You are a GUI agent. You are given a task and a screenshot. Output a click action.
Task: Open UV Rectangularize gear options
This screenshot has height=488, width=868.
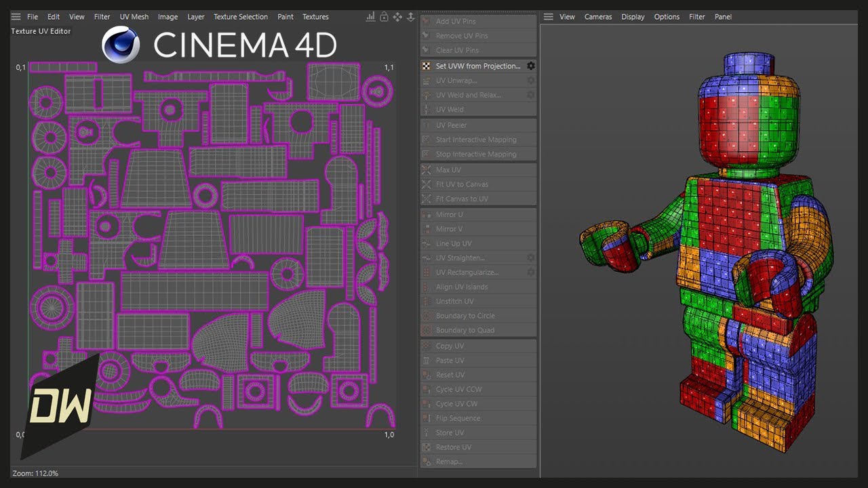click(531, 272)
